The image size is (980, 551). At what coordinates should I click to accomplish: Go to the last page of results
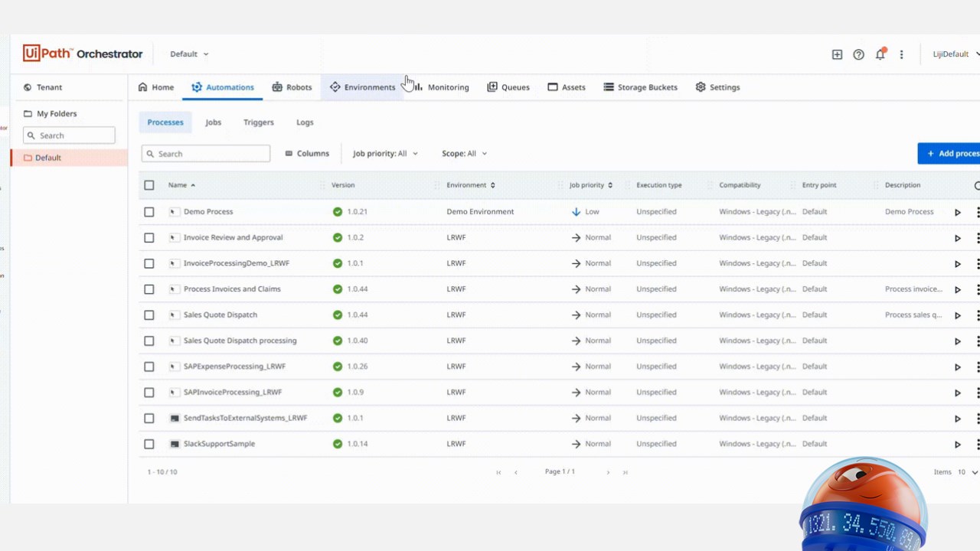[x=625, y=472]
